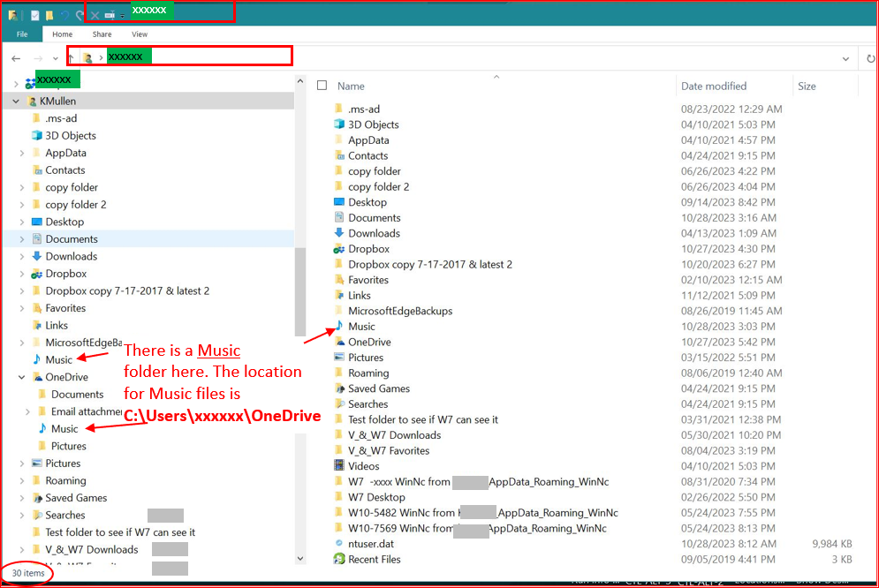Expand the AppData folder in the navigation tree

21,154
